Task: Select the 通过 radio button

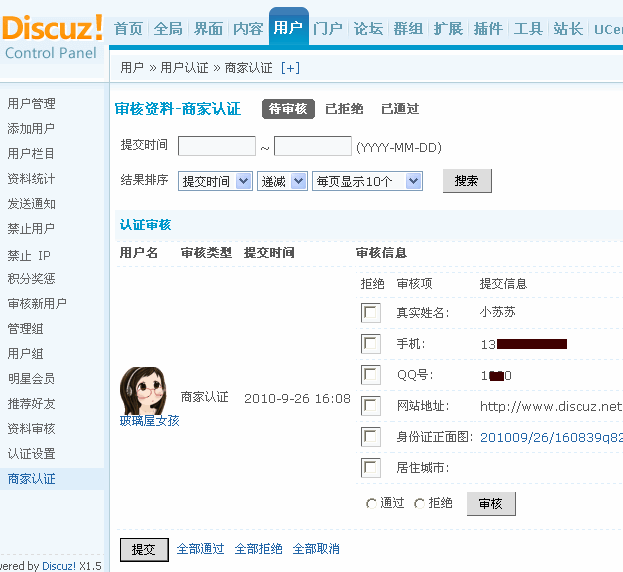Action: click(x=372, y=504)
